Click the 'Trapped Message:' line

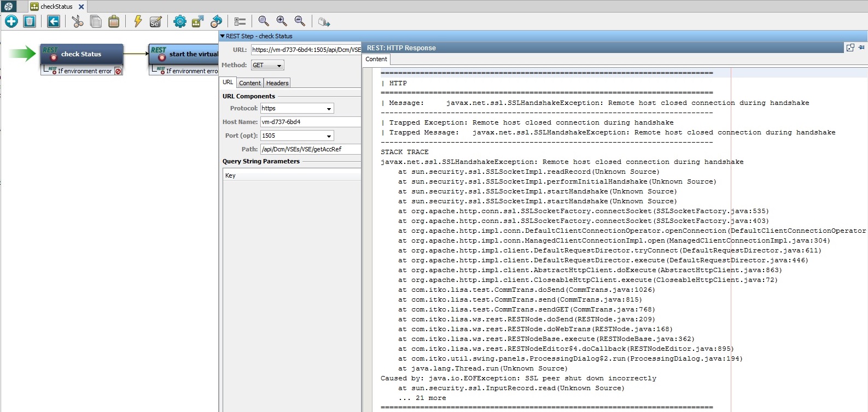click(x=608, y=132)
